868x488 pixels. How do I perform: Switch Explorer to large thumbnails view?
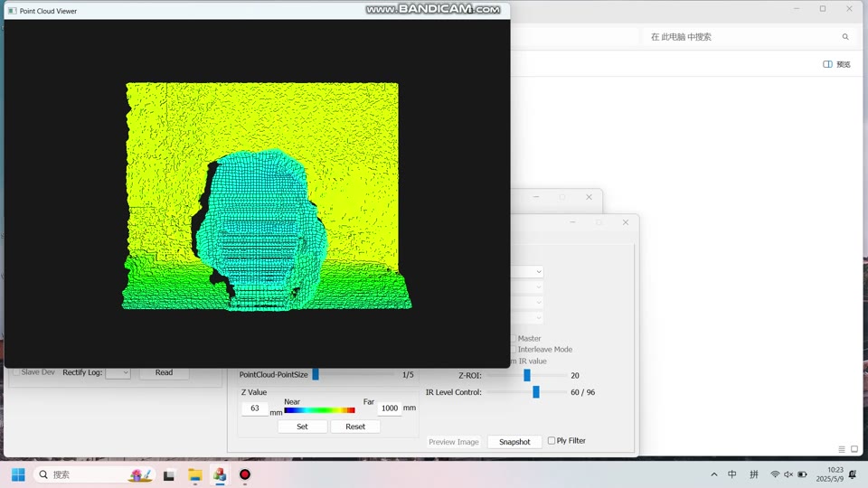[854, 449]
